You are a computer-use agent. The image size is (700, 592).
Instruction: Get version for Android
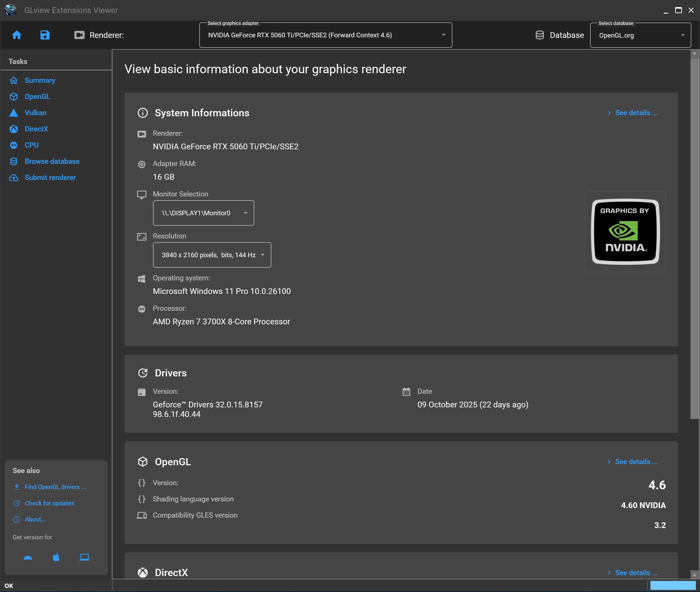point(28,557)
